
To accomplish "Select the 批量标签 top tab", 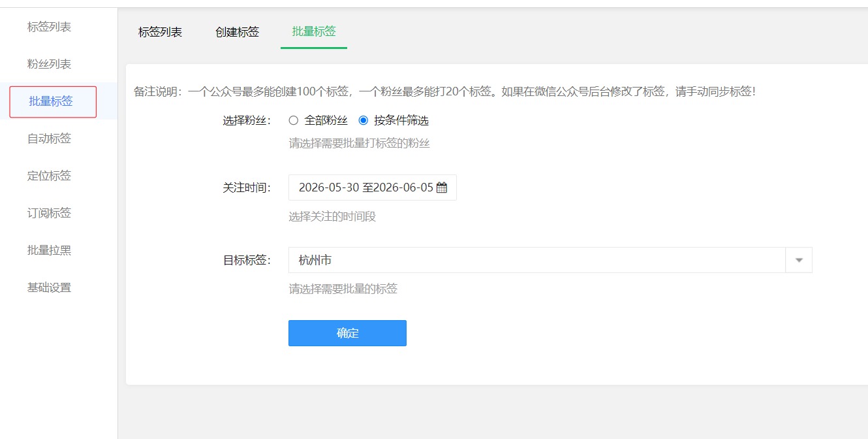I will 314,31.
